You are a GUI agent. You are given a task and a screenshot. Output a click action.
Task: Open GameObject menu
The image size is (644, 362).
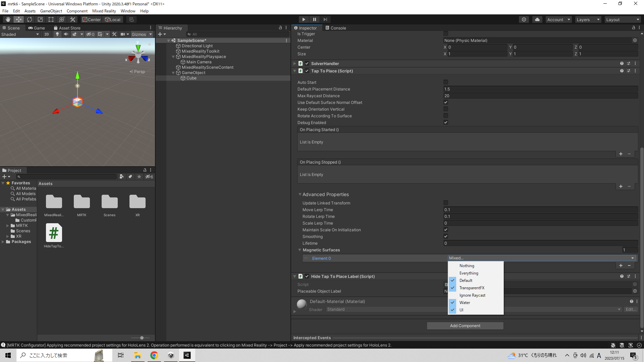(x=51, y=11)
